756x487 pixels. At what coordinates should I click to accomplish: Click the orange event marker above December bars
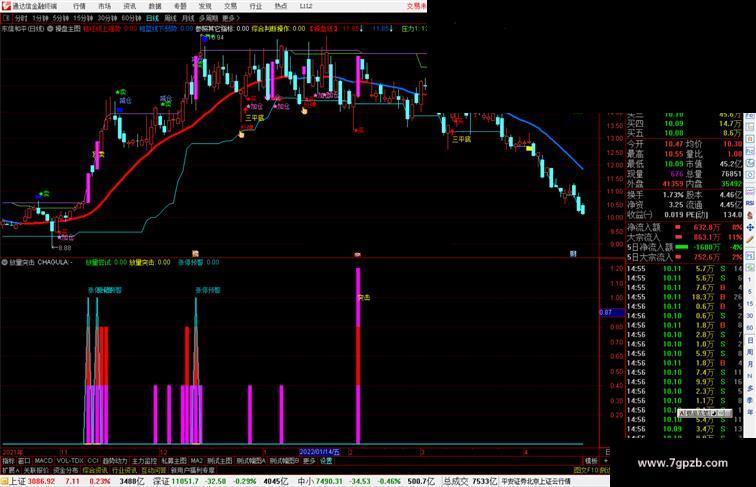click(x=195, y=254)
